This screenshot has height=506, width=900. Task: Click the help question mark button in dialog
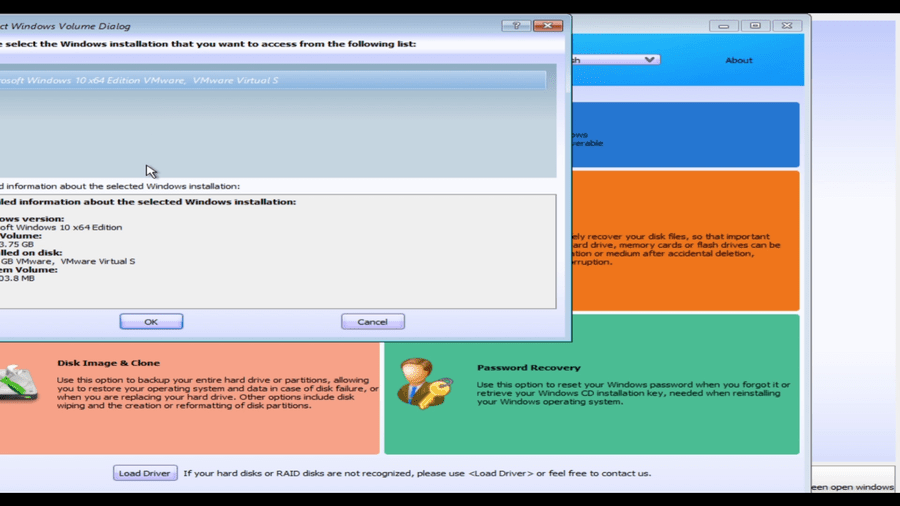pyautogui.click(x=515, y=26)
